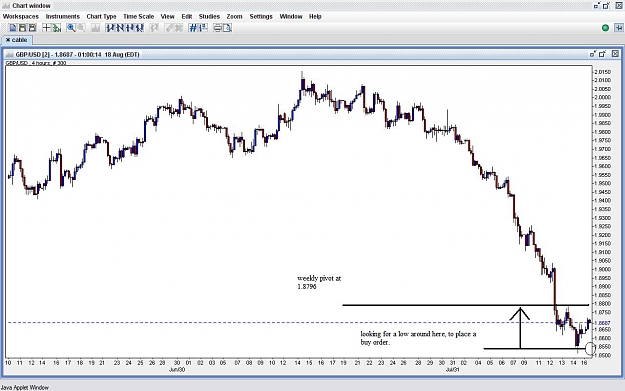Click the 2.0000 price axis label
625x391 pixels.
point(603,98)
